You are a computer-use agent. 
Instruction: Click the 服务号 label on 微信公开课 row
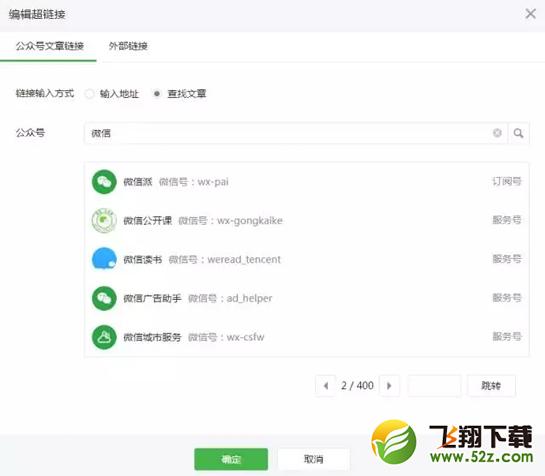(507, 220)
